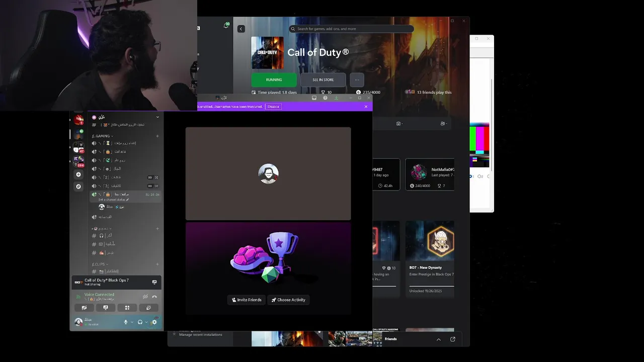Open Discord User Settings gear

click(x=154, y=322)
